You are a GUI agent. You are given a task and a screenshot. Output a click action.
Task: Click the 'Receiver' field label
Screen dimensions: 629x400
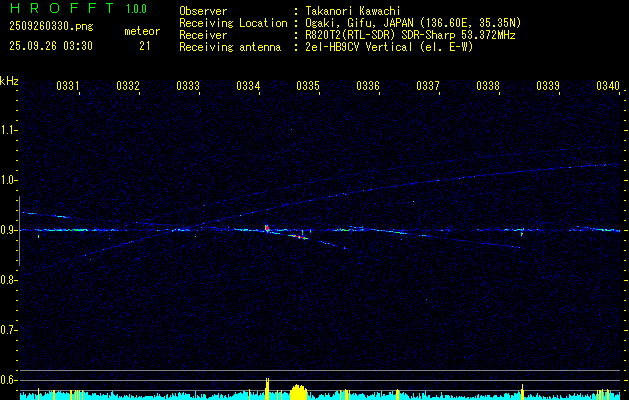203,35
